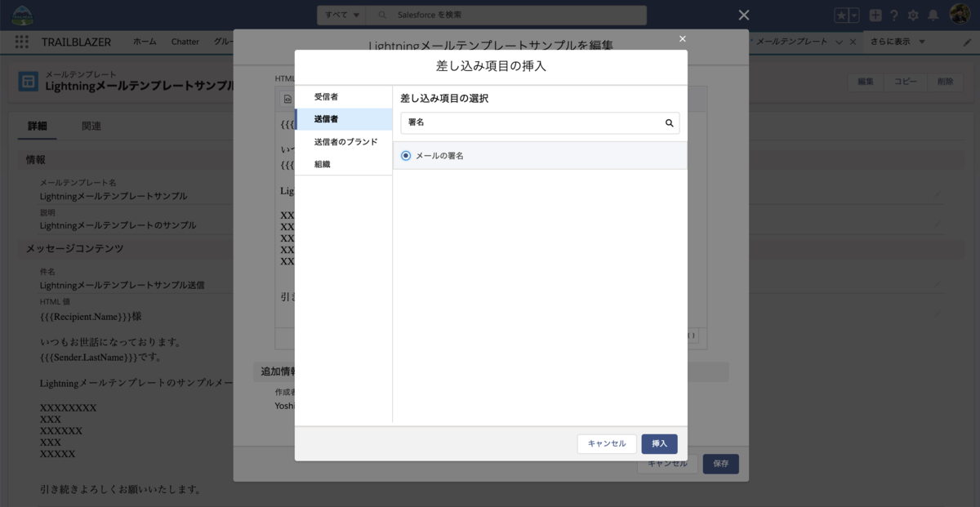Screen dimensions: 980x507
Task: Select the メールの署名 radio button
Action: (x=406, y=155)
